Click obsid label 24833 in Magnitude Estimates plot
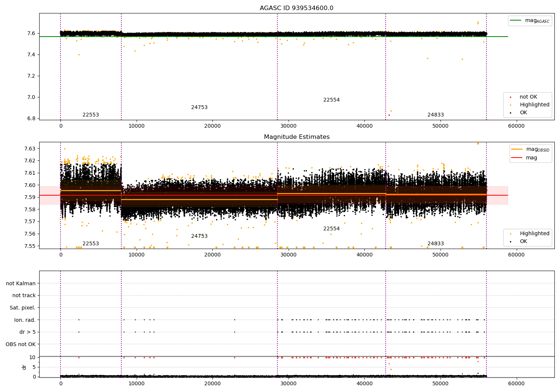This screenshot has height=392, width=560. (436, 244)
